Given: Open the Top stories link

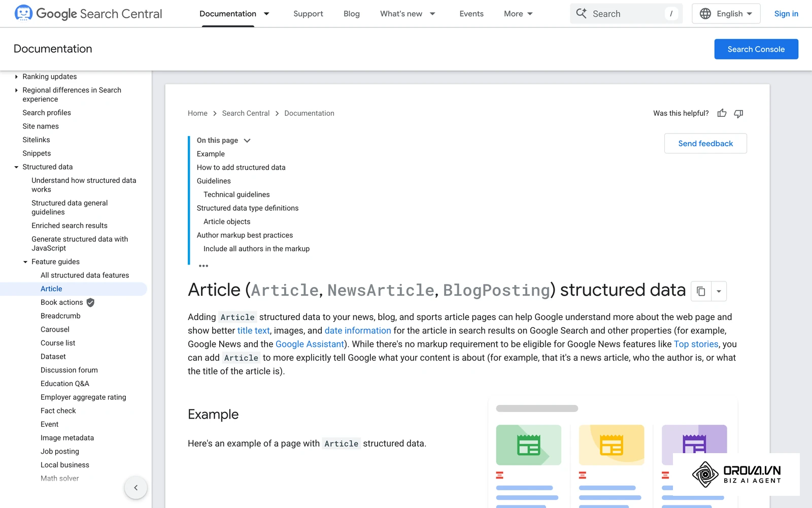Looking at the screenshot, I should [x=696, y=344].
